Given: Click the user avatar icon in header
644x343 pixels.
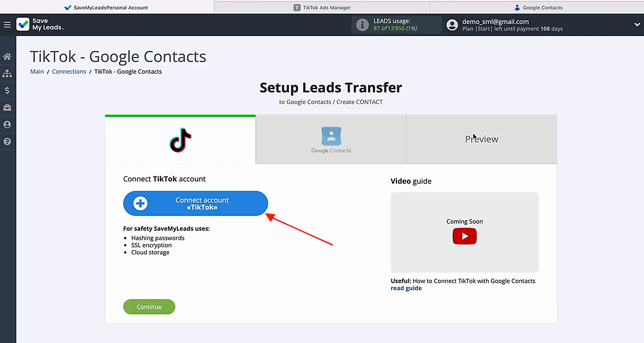Looking at the screenshot, I should (452, 25).
